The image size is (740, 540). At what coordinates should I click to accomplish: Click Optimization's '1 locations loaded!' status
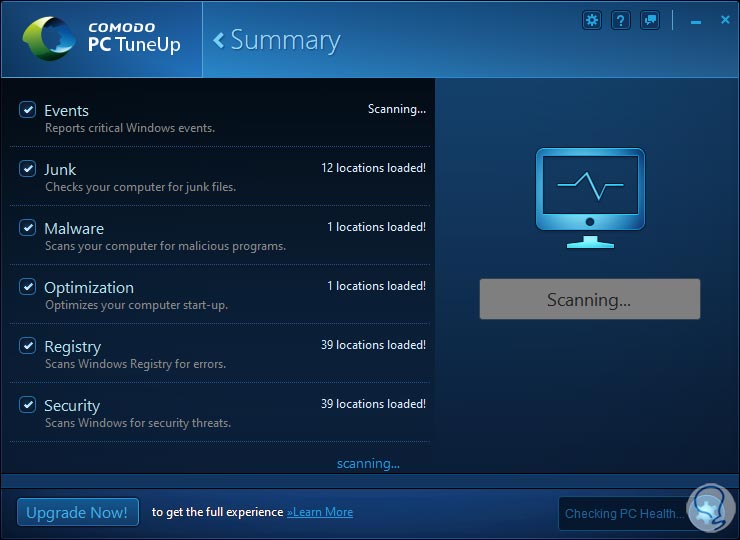(377, 286)
